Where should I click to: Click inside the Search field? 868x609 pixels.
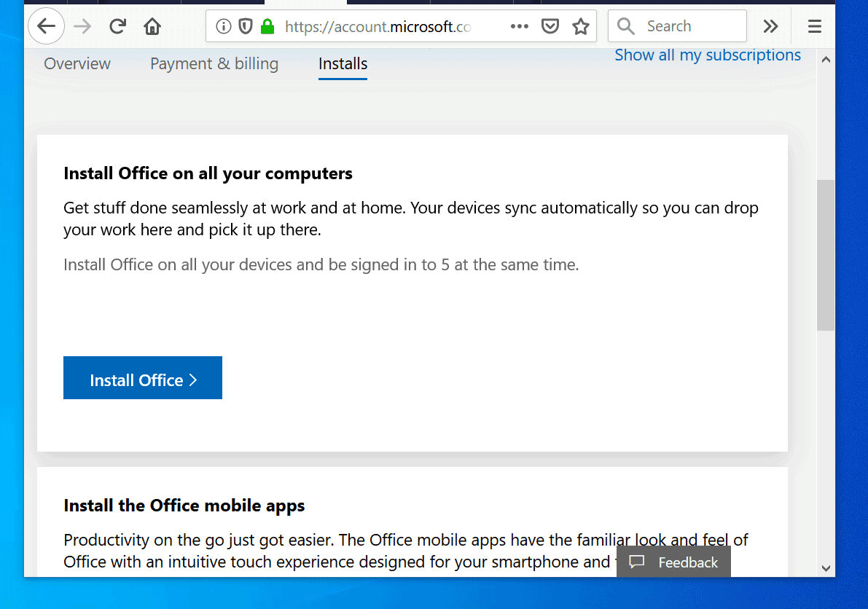click(x=676, y=25)
